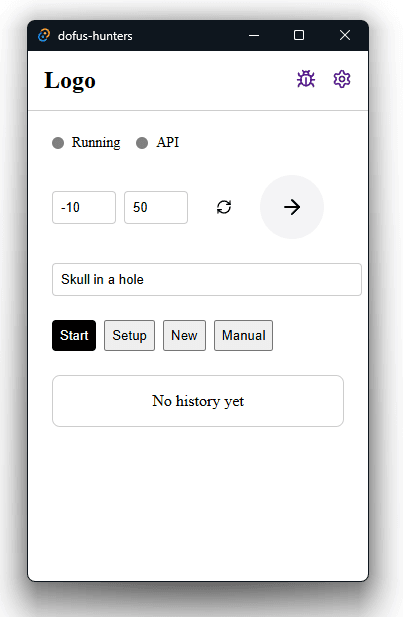Open the hint field showing Skull in a hole

[x=207, y=279]
